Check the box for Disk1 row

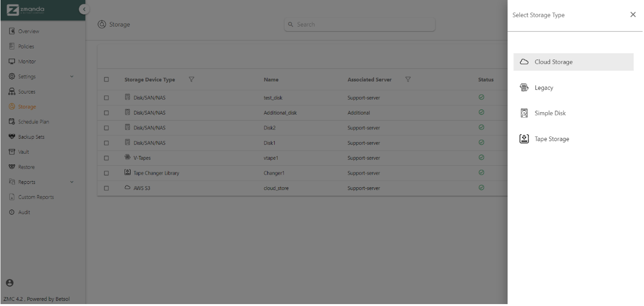point(106,143)
